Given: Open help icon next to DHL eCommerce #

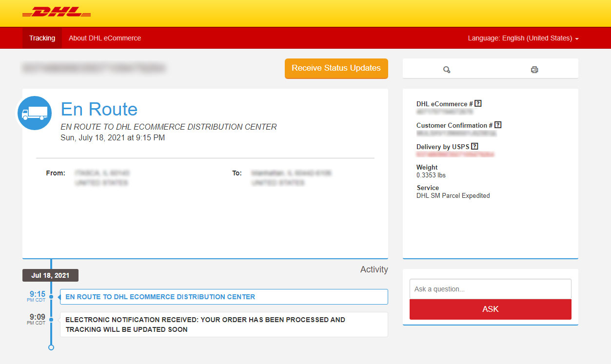Looking at the screenshot, I should click(478, 103).
